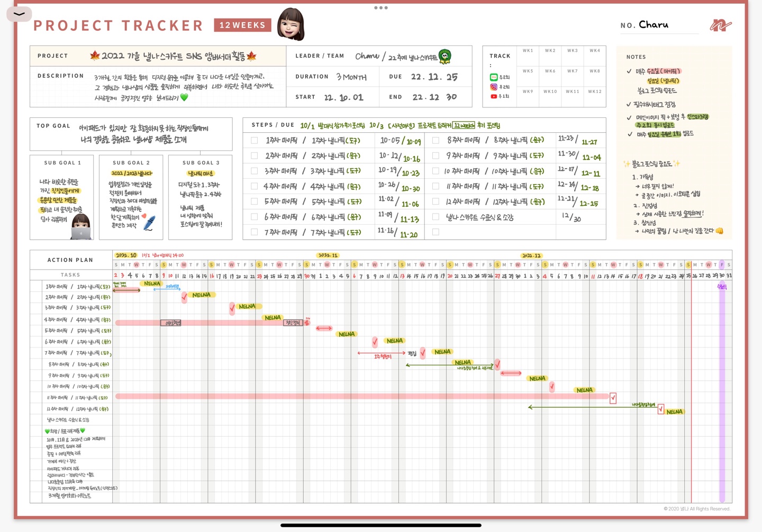Click the 3 MONTH duration value
Viewport: 762px width, 532px height.
351,77
